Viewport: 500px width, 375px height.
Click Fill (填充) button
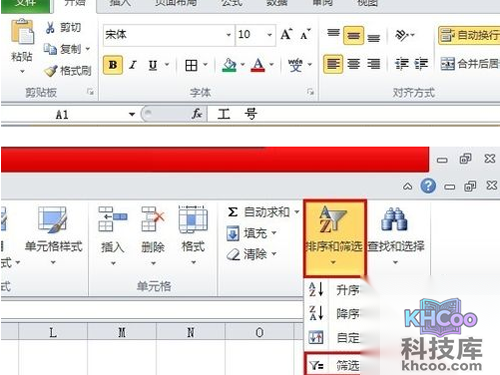click(251, 233)
